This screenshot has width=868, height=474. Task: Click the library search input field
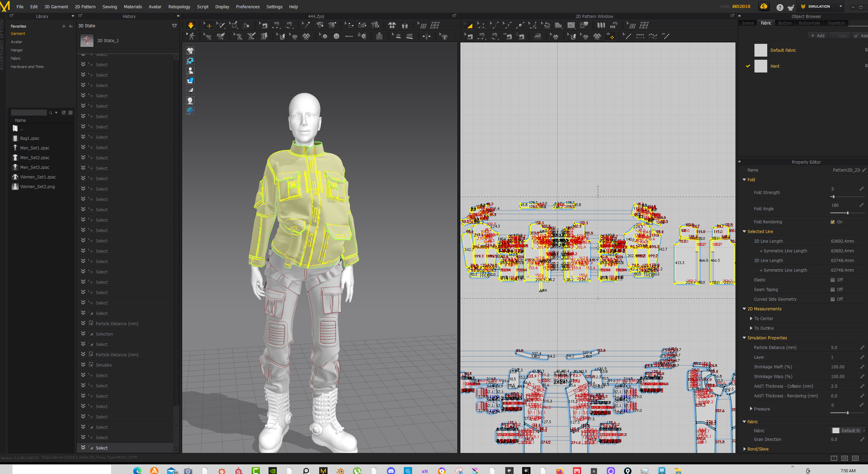(29, 113)
